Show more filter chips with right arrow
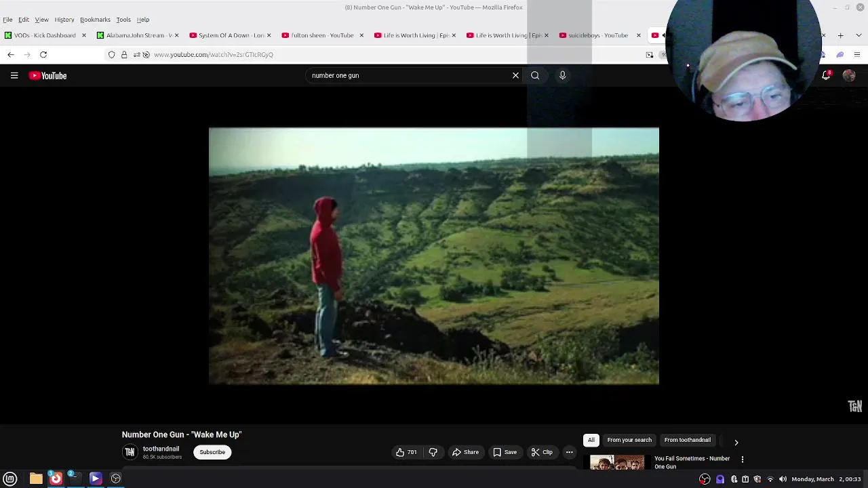The image size is (868, 488). (736, 443)
